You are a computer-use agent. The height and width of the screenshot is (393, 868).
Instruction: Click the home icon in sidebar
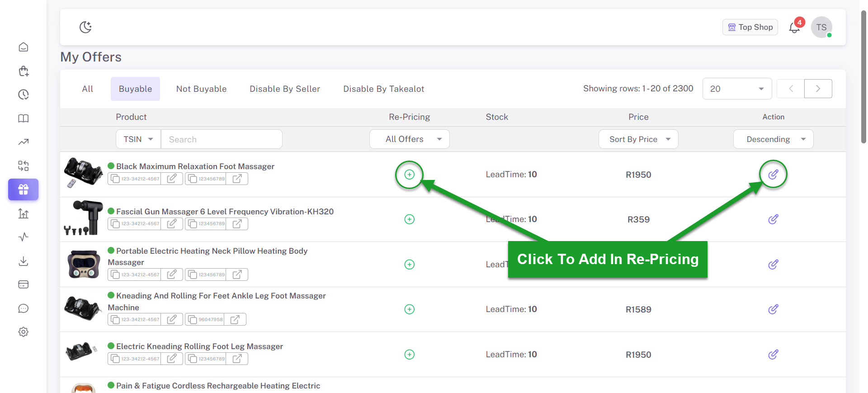24,47
